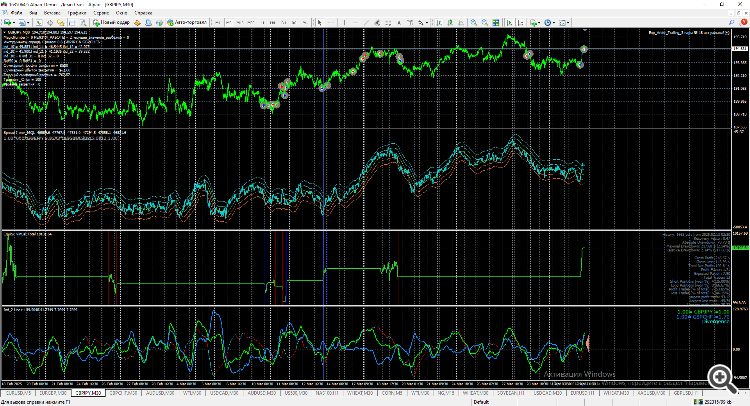Switch to EURUSD,M15 chart tab
Screen dimensions: 750x406
(18, 393)
